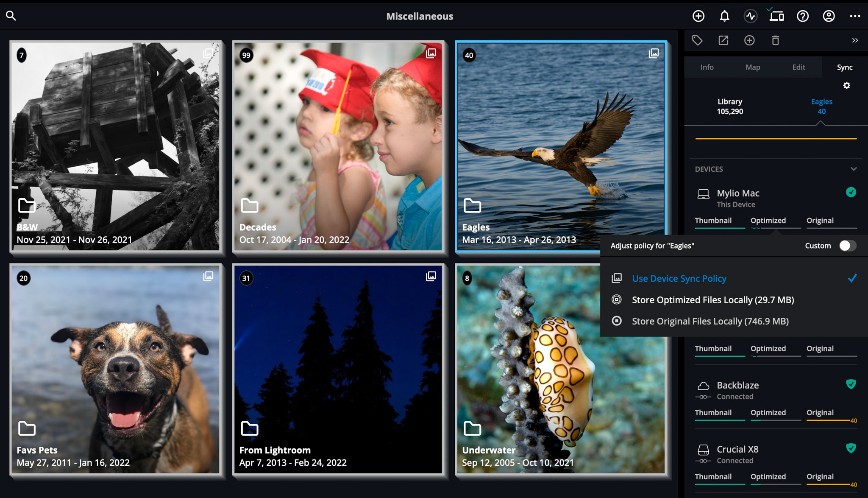This screenshot has width=868, height=498.
Task: Click Mylio Mac Optimized policy bar
Action: click(776, 228)
